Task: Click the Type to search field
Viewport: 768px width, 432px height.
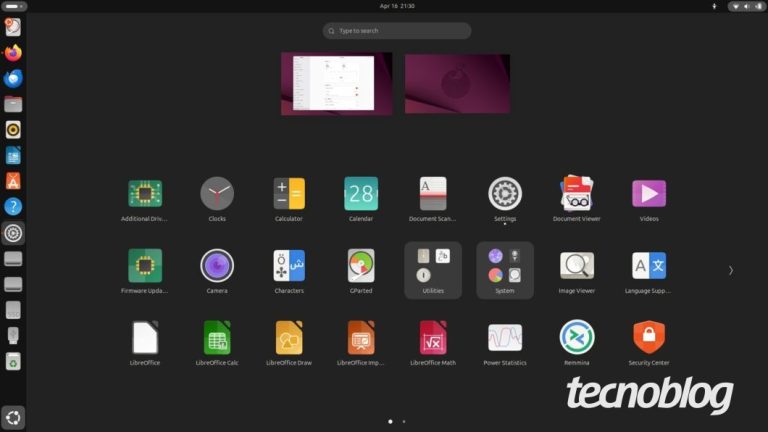Action: pos(397,31)
